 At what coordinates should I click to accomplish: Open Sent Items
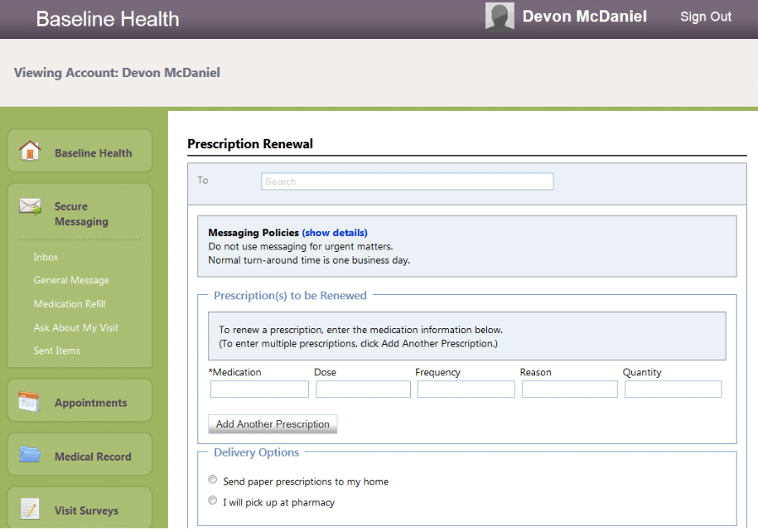click(56, 351)
